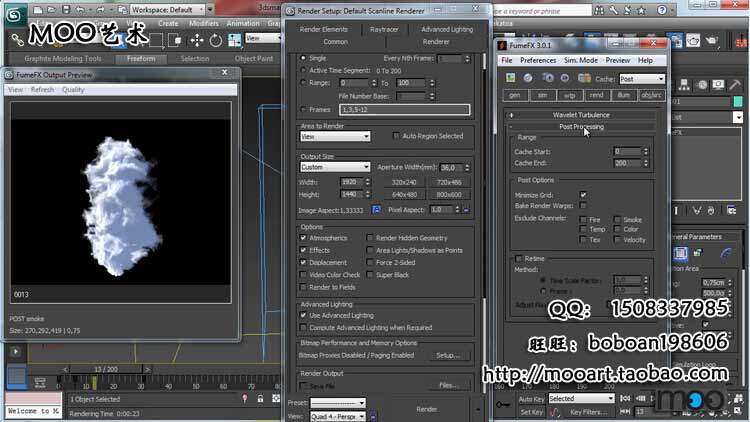Click the key icon left of Auto Key
The image size is (750, 422).
point(503,405)
